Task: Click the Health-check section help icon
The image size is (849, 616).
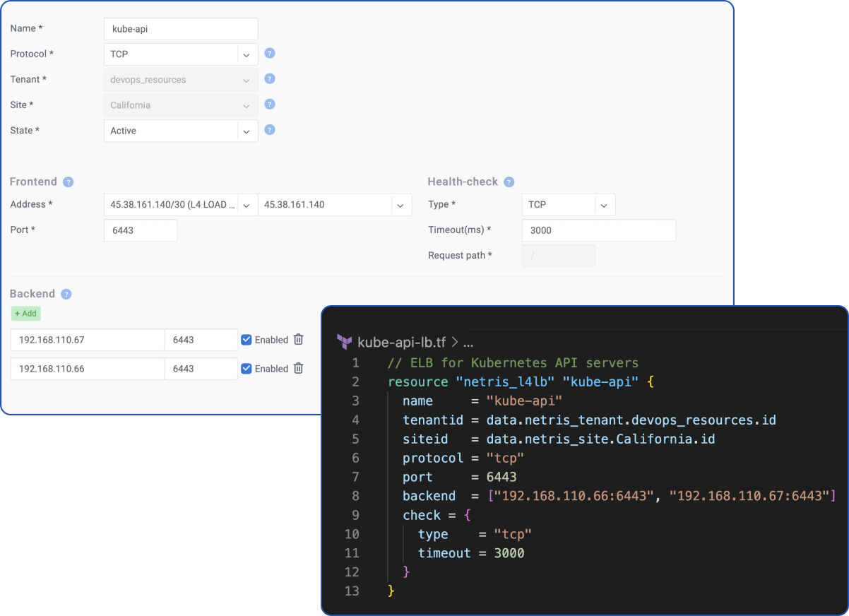Action: point(509,182)
